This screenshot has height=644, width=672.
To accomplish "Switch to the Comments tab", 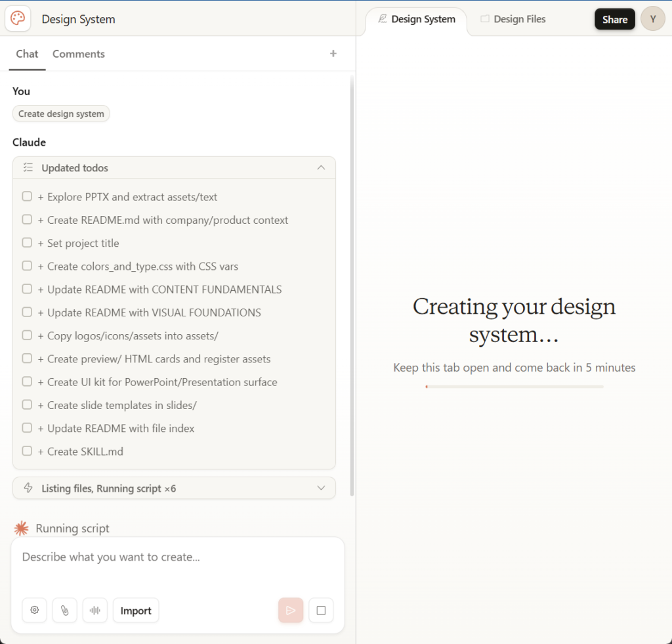I will click(x=79, y=54).
